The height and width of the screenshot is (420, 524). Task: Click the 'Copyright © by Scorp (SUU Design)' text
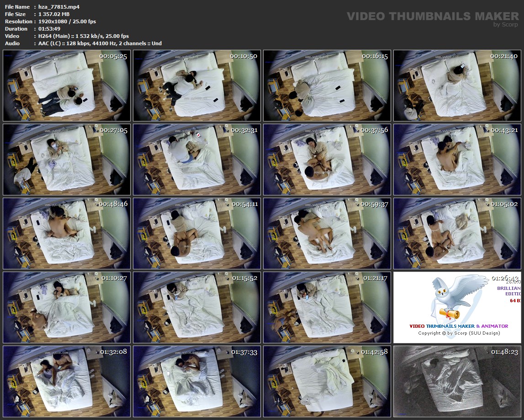[x=459, y=333]
